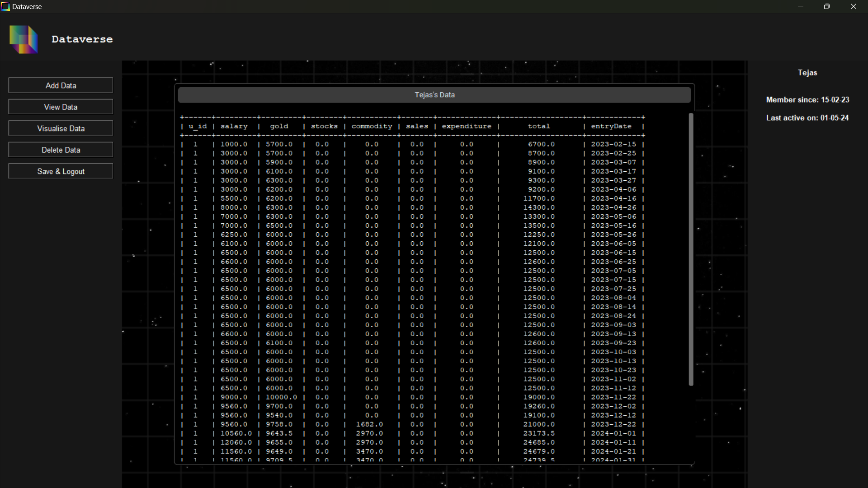The image size is (868, 488).
Task: Open the View Data screen
Action: 61,107
